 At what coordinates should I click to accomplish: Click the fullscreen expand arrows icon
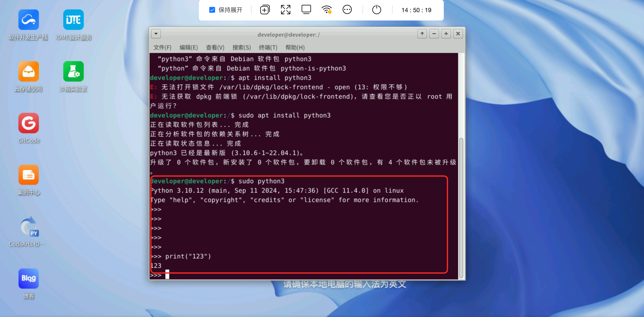(285, 10)
